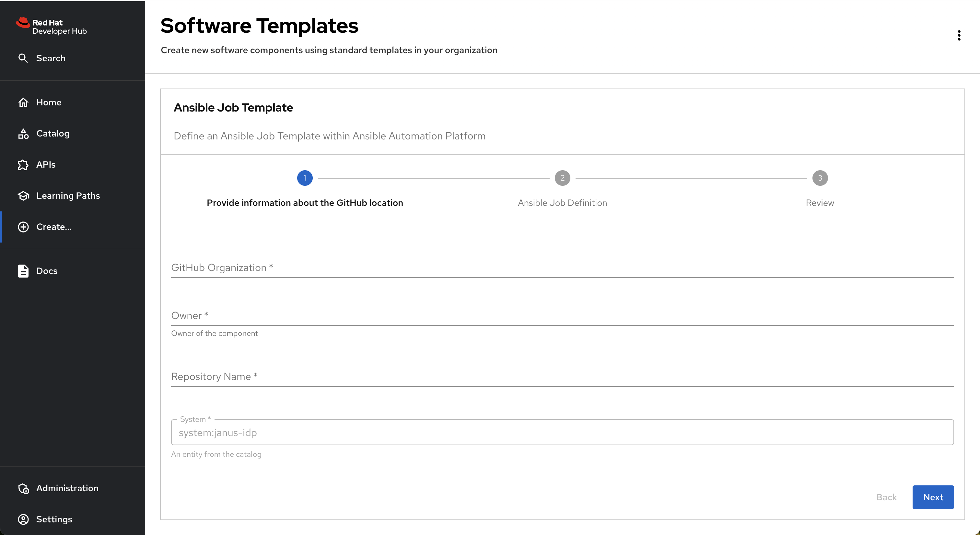This screenshot has width=980, height=535.
Task: Click the APIs puzzle piece icon
Action: point(23,165)
